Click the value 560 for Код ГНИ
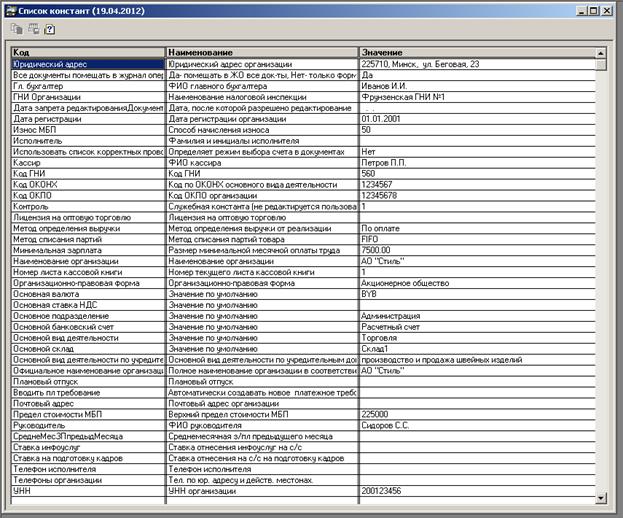Viewport: 623px width, 518px height. pos(368,174)
